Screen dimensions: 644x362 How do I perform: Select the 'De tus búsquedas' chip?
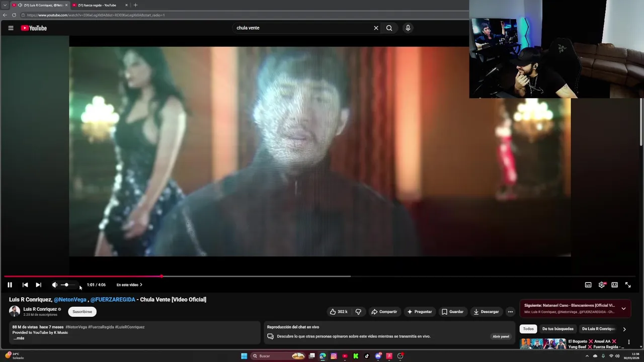[x=557, y=329]
